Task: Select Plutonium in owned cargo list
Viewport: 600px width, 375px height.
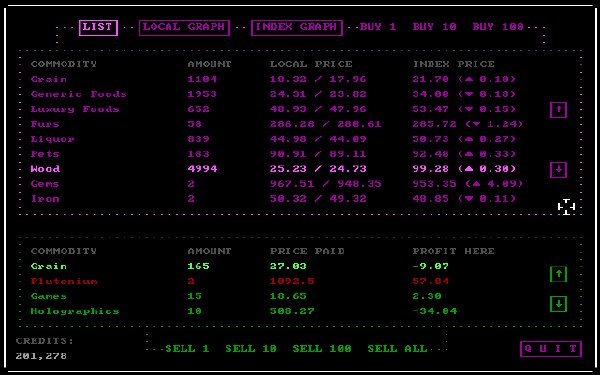Action: (240, 281)
